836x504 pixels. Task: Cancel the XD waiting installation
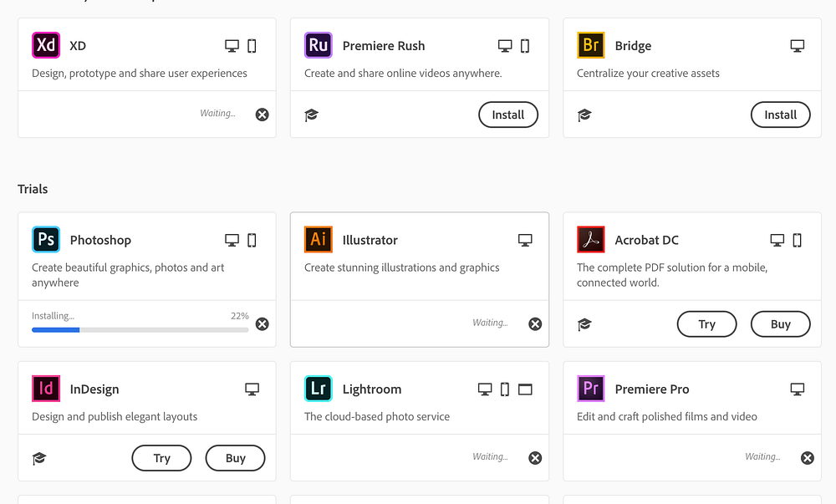click(263, 115)
